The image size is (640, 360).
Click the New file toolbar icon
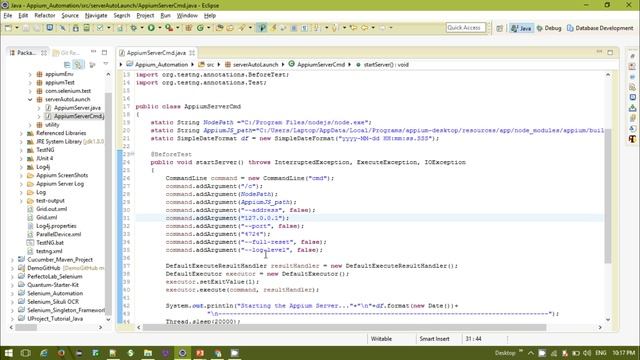pyautogui.click(x=9, y=28)
